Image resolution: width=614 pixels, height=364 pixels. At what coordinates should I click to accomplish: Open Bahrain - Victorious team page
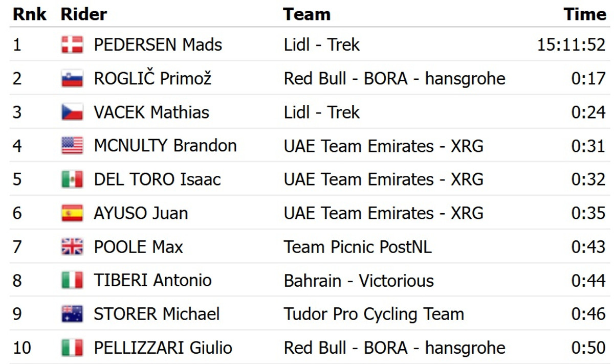[x=359, y=281]
